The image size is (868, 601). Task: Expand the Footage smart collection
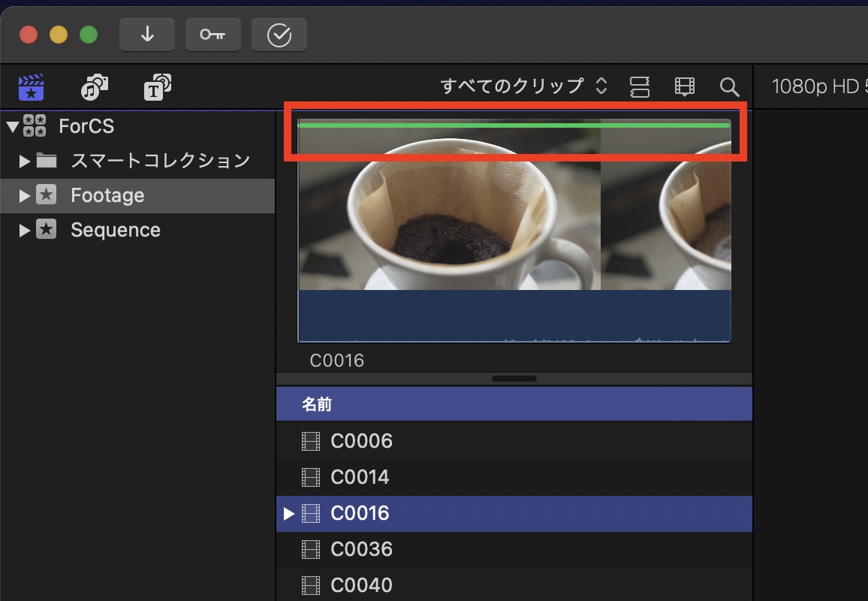point(23,195)
